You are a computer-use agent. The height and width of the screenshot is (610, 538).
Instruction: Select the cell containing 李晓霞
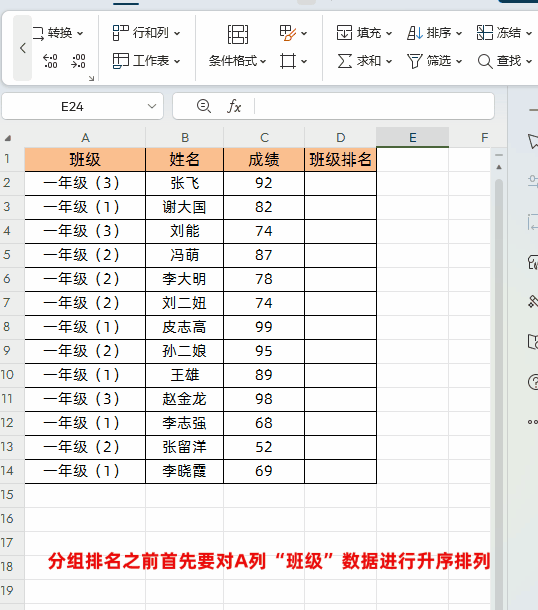pos(185,471)
